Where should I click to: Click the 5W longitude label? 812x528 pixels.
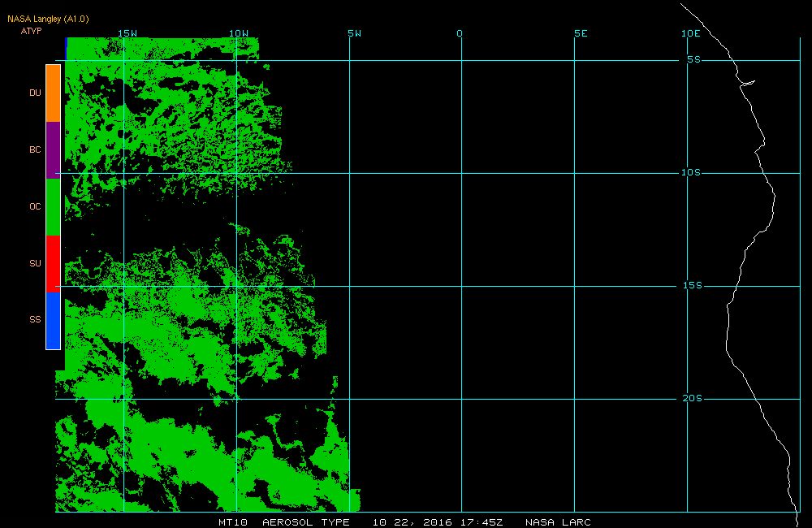tap(355, 33)
